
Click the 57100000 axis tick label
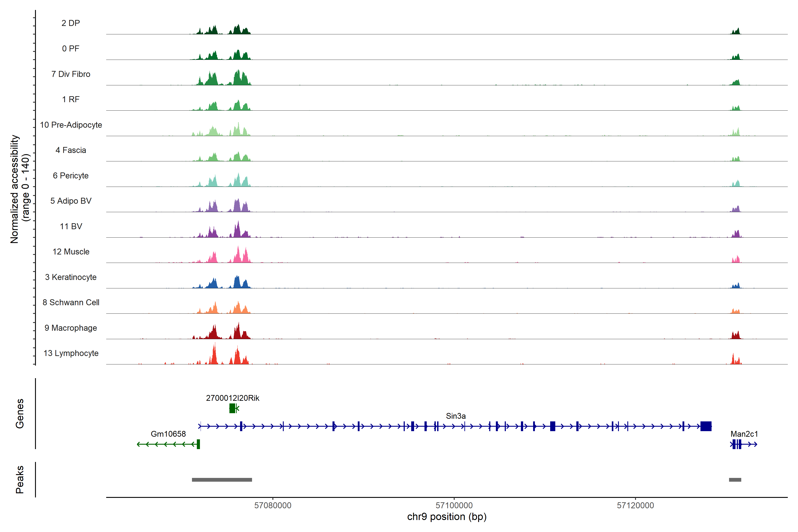(454, 505)
